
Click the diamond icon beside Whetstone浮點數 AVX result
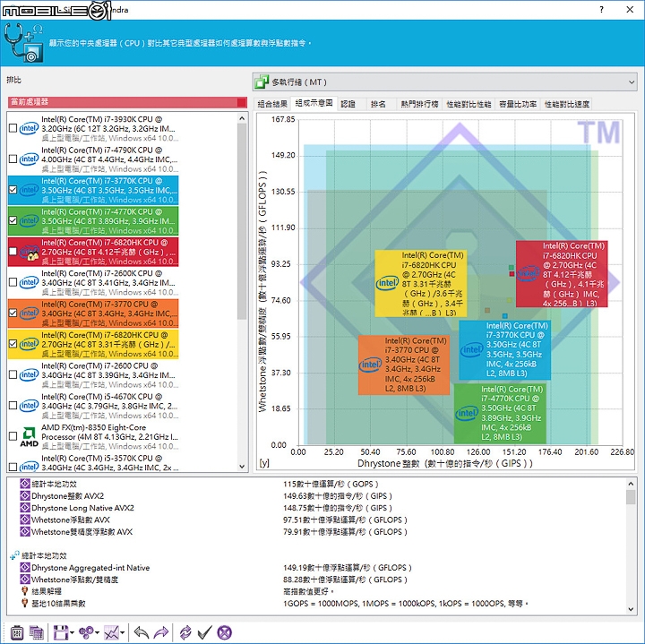(25, 519)
